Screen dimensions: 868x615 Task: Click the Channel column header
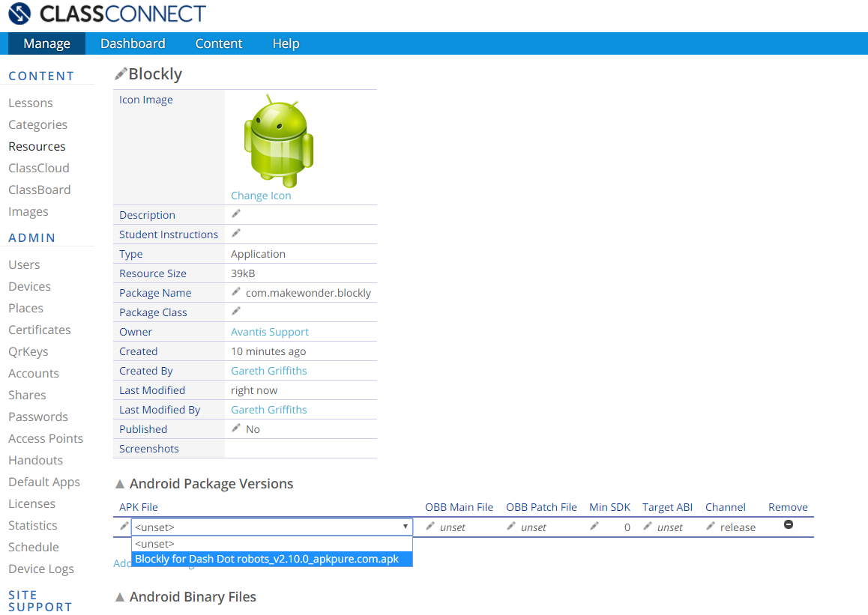click(x=725, y=507)
